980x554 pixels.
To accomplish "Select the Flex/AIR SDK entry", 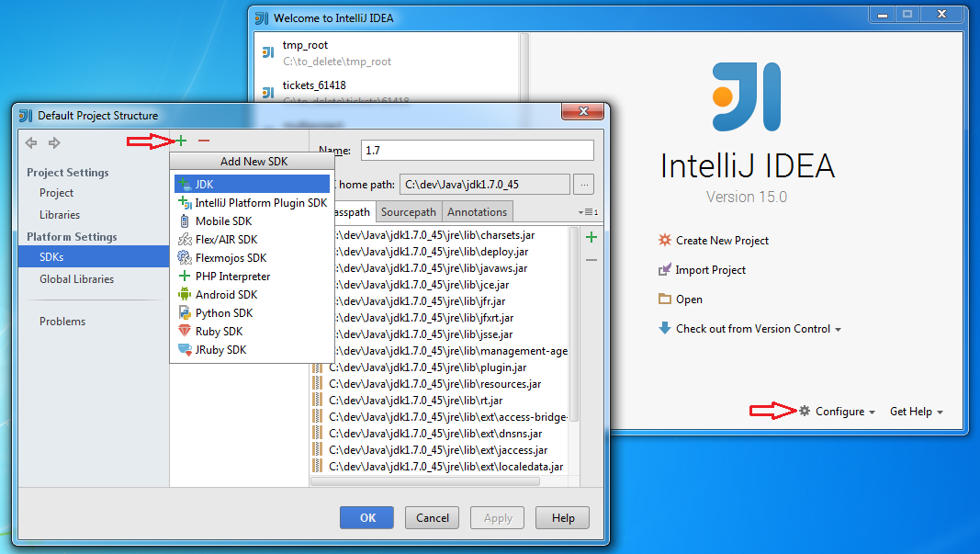I will pyautogui.click(x=252, y=240).
